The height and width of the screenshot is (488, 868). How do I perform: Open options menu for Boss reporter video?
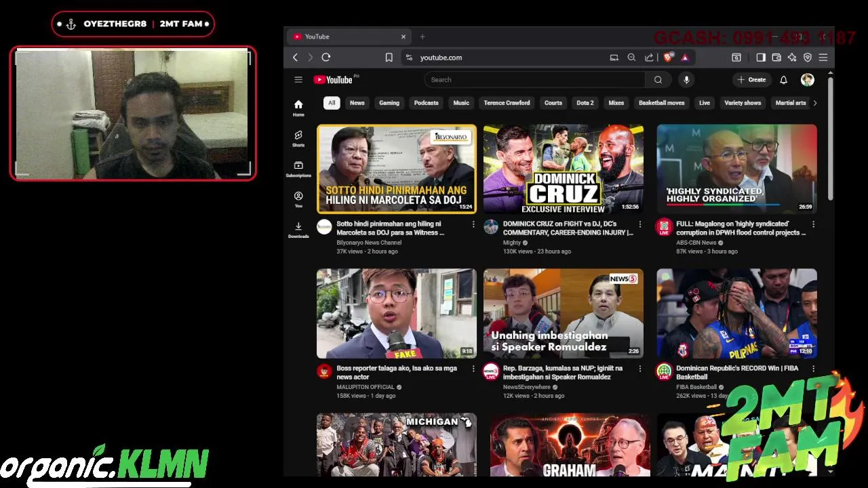pos(473,369)
